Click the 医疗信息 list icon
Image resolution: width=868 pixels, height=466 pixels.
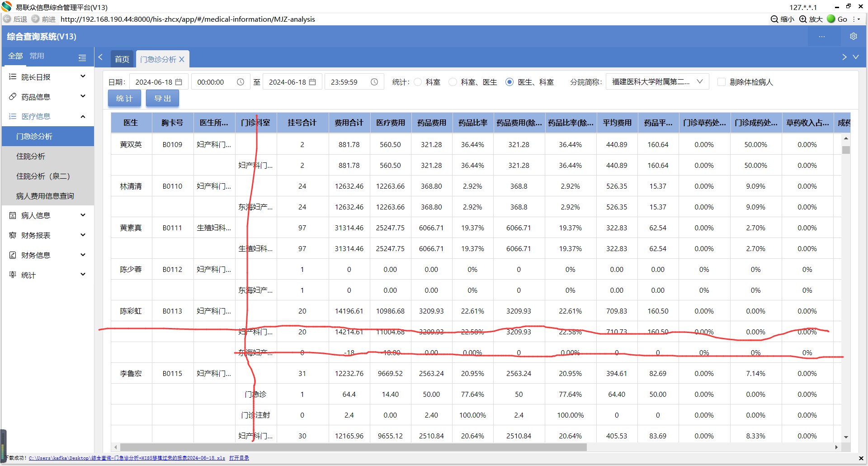[x=13, y=116]
